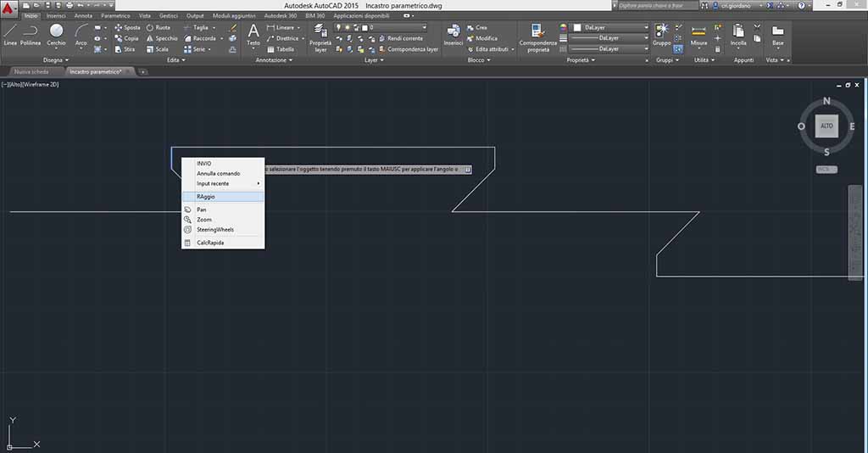
Task: Click Modifica block button
Action: (x=482, y=38)
